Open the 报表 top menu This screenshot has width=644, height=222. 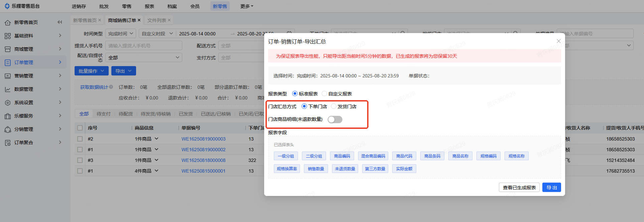click(149, 6)
